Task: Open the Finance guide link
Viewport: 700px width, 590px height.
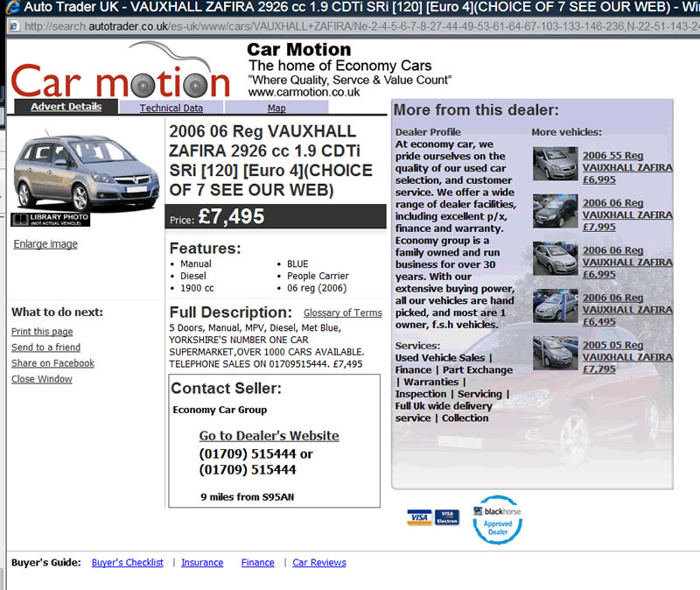Action: [257, 562]
